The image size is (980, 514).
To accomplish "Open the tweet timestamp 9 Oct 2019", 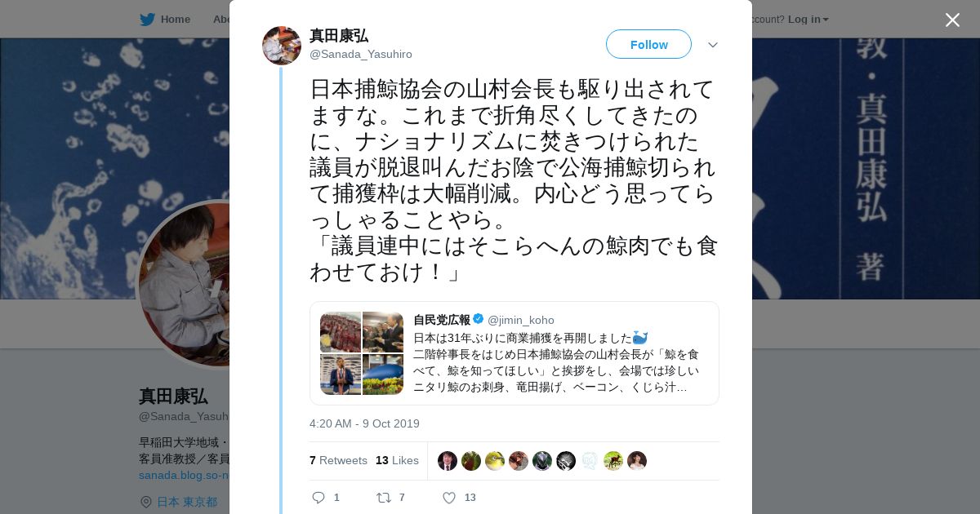I will pos(364,423).
